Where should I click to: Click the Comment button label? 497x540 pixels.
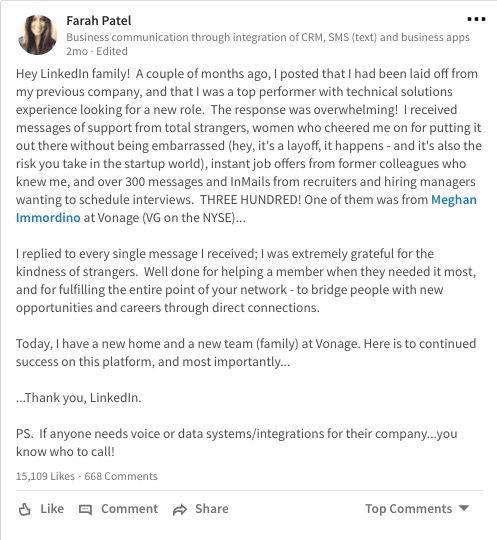point(130,509)
